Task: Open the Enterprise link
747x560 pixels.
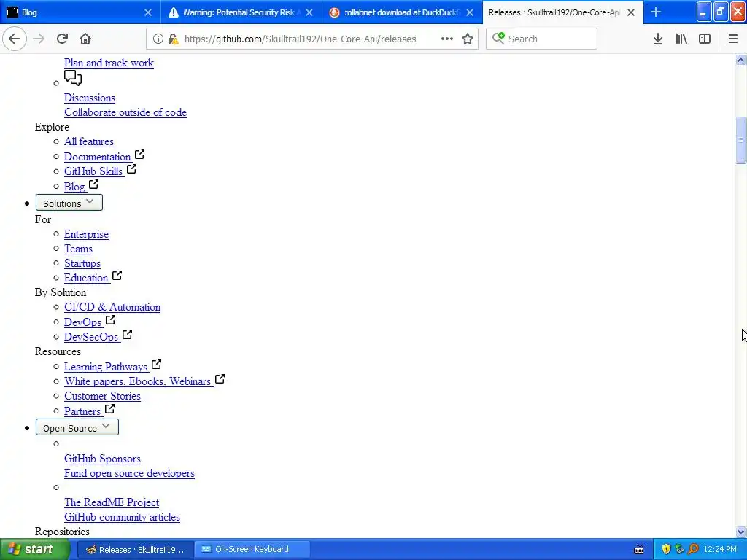Action: click(86, 234)
